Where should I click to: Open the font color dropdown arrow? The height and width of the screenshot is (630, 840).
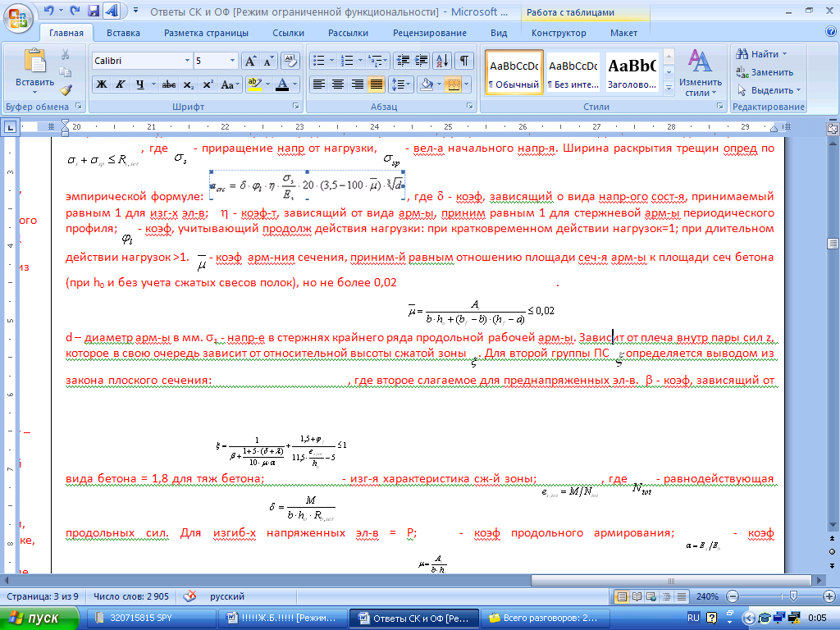pyautogui.click(x=294, y=84)
